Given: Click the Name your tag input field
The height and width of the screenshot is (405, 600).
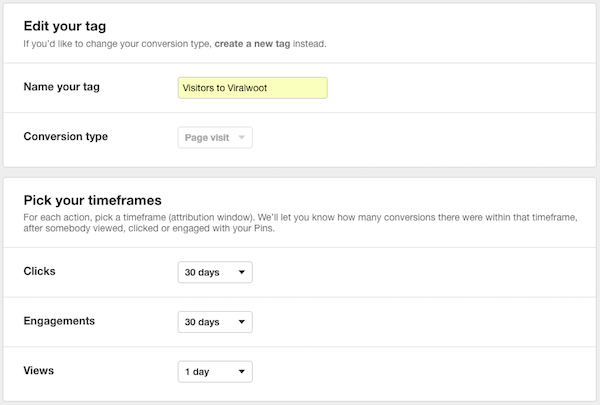Looking at the screenshot, I should click(253, 88).
